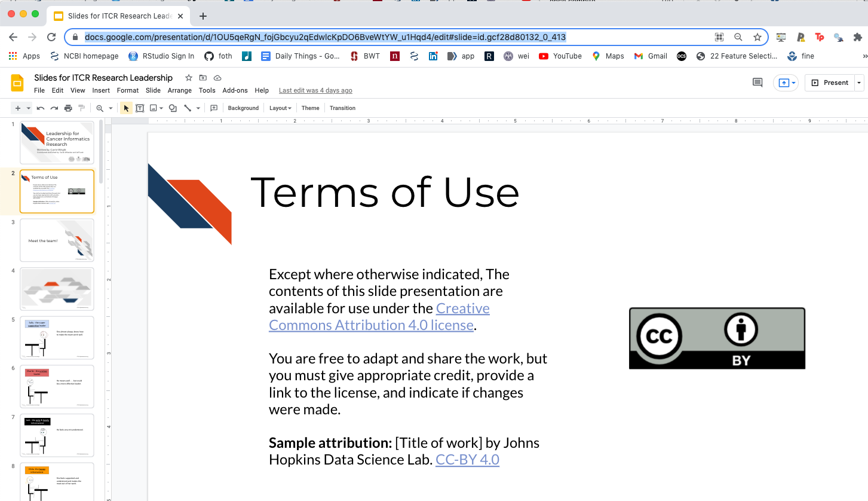Screen dimensions: 868x501
Task: Open comment history speech-bubble icon
Action: coord(757,83)
